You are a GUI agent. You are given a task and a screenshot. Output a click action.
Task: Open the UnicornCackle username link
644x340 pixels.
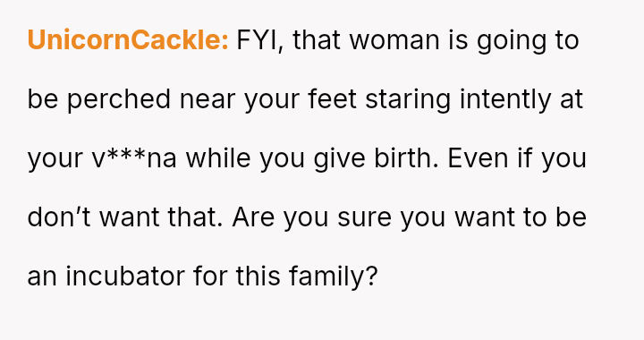tap(128, 40)
